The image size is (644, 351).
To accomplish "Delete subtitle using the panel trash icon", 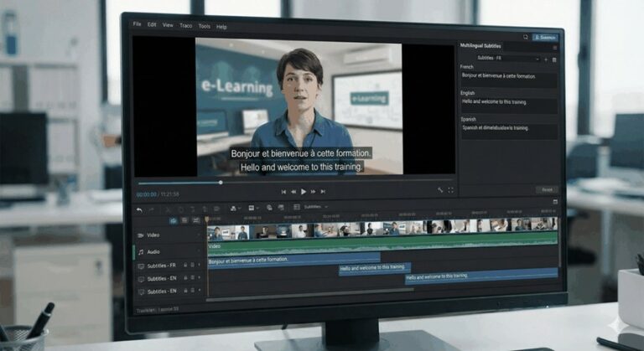I will pyautogui.click(x=554, y=60).
